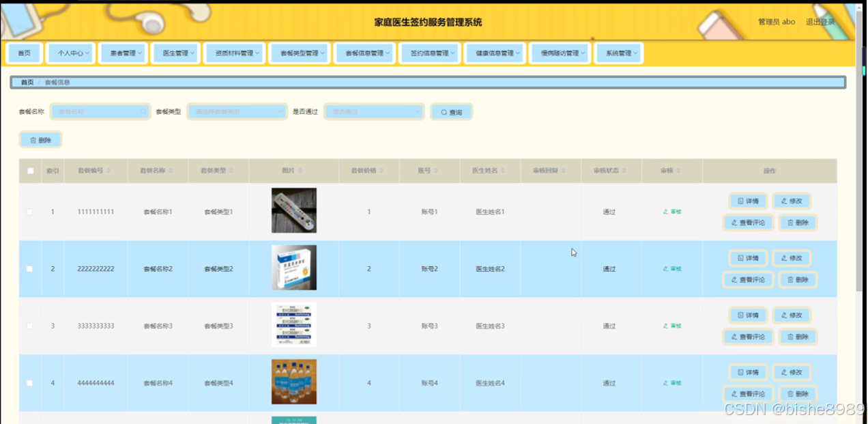
Task: Click 首页 in the breadcrumb
Action: click(x=27, y=83)
